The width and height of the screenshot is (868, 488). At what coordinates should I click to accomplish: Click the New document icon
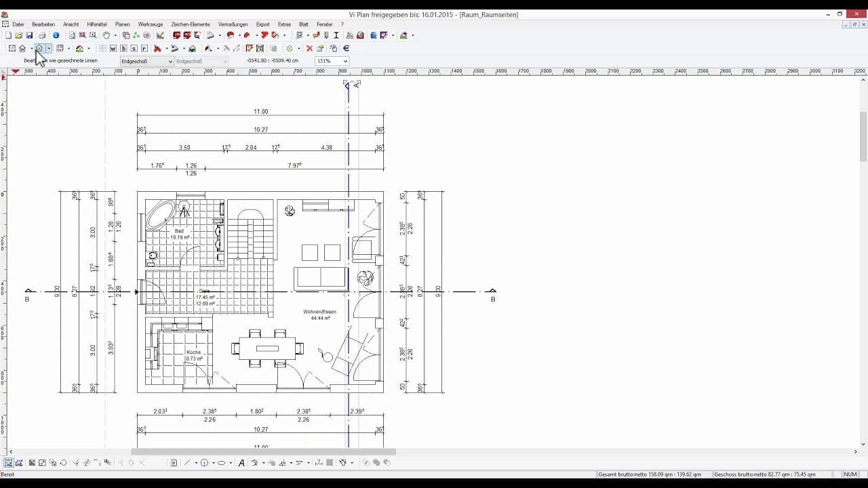coord(7,35)
